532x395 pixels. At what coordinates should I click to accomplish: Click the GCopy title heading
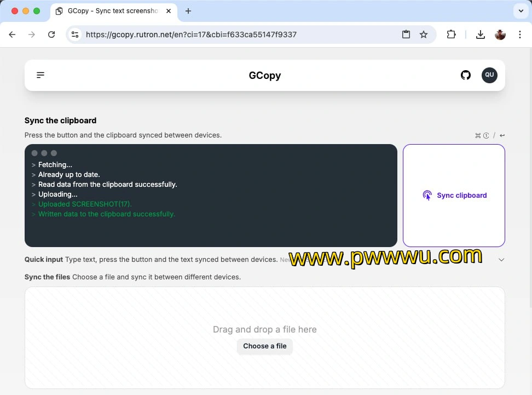[x=265, y=76]
